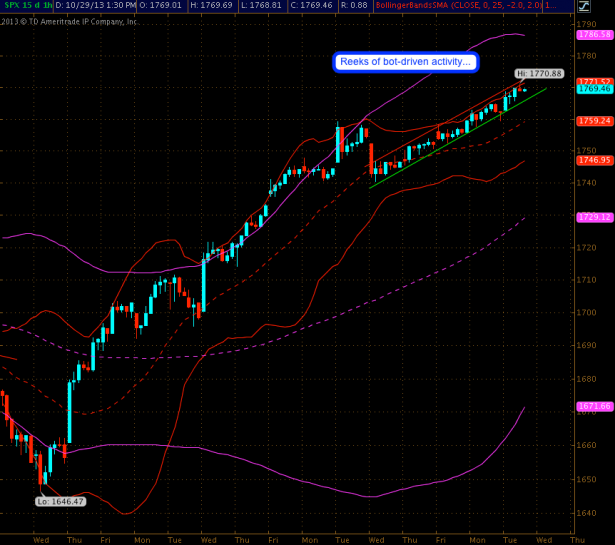Click the magenta 1729.12 price axis tag
The height and width of the screenshot is (545, 615).
(594, 217)
